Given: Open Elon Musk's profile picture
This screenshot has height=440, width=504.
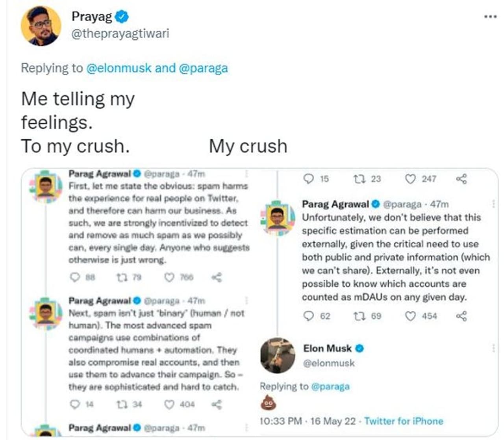Looking at the screenshot, I should 278,355.
